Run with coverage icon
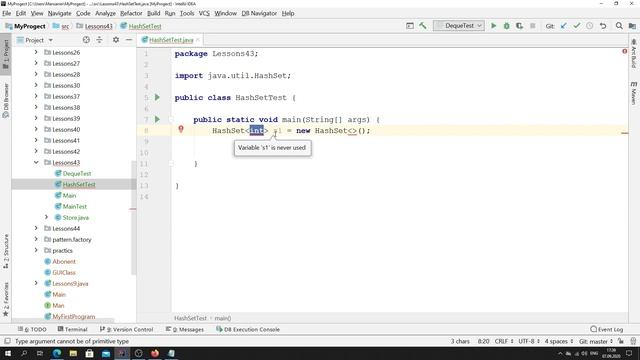Viewport: 640px width, 360px height. pos(519,26)
